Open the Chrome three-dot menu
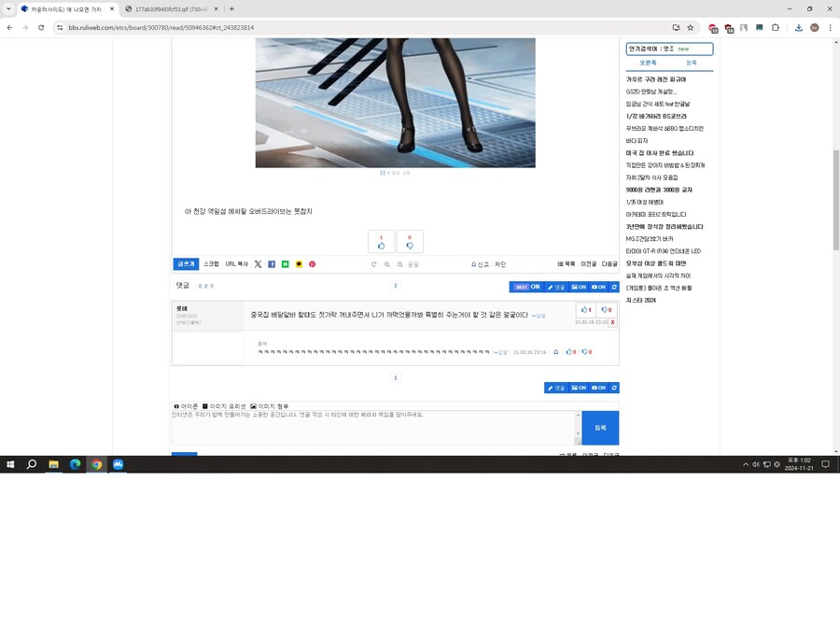This screenshot has height=637, width=840. pyautogui.click(x=832, y=27)
